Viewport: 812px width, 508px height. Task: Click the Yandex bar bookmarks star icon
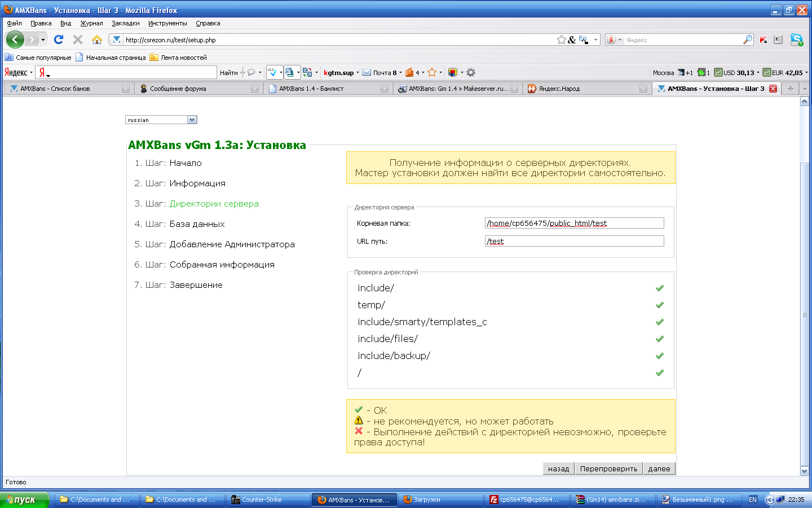point(432,72)
